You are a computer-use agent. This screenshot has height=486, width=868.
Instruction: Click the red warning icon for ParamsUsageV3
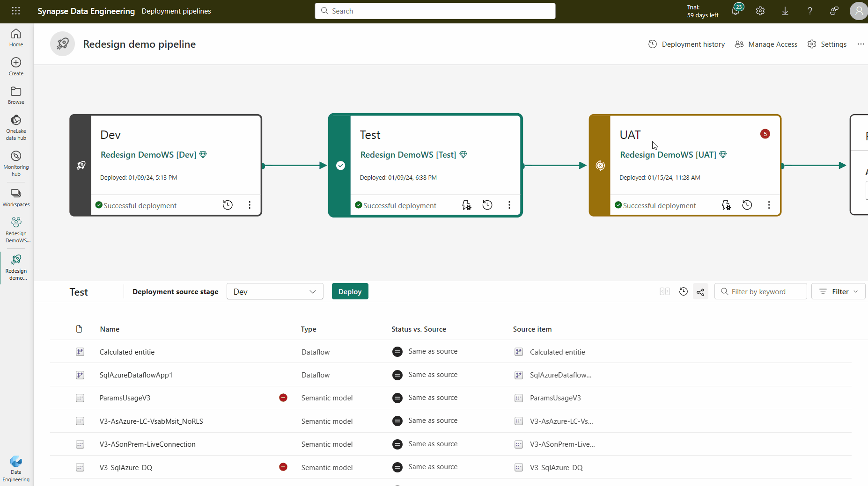tap(283, 398)
